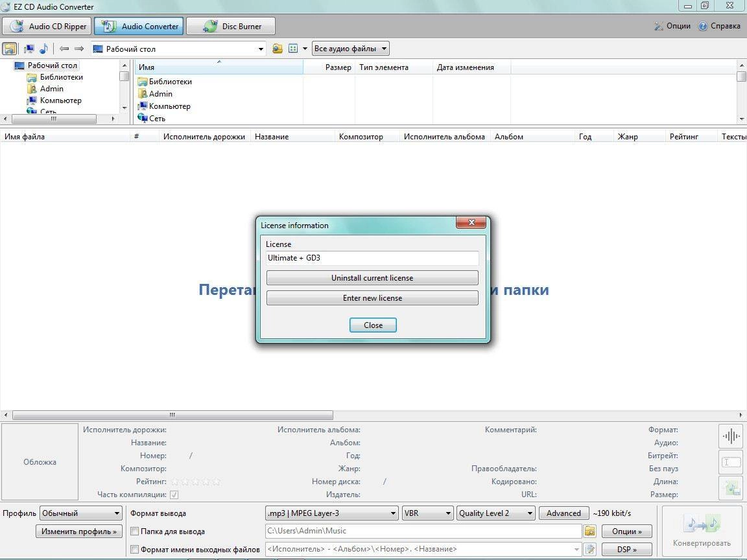This screenshot has width=747, height=560.
Task: Open the Quality Level 2 dropdown
Action: [495, 513]
